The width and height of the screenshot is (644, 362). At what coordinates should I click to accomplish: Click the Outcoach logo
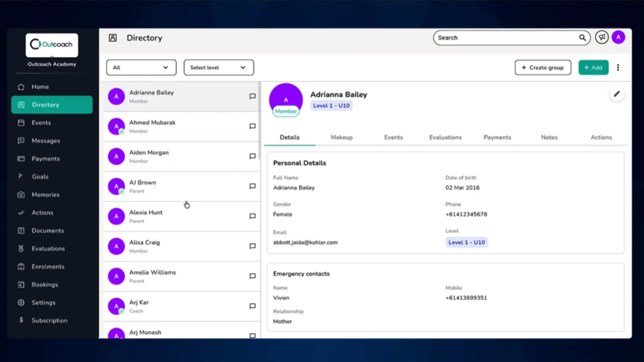(x=52, y=45)
